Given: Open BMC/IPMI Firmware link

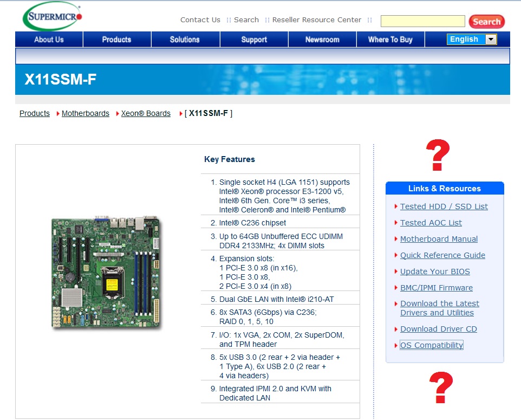Looking at the screenshot, I should [437, 288].
